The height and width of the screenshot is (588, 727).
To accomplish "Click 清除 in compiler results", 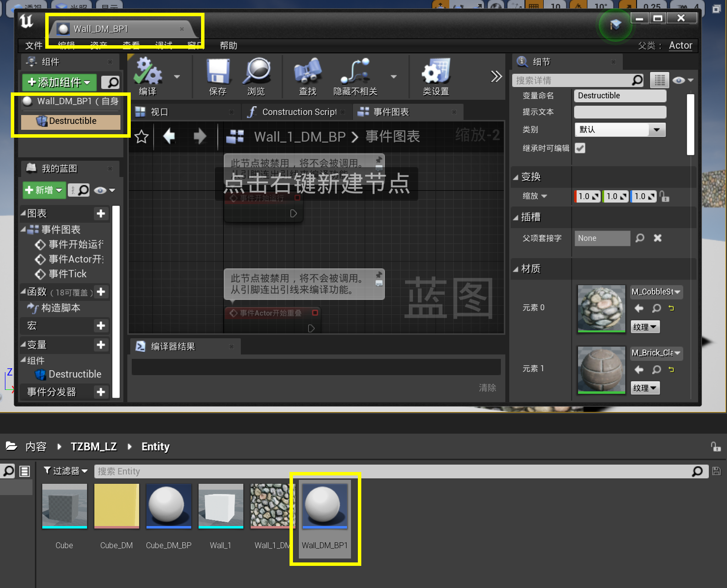I will coord(488,388).
